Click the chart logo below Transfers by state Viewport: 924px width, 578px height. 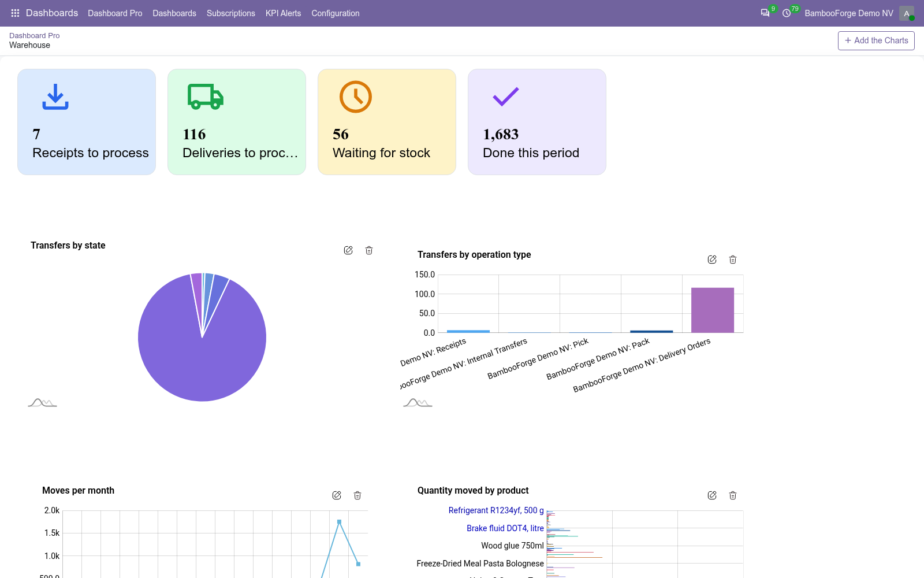[x=42, y=402]
